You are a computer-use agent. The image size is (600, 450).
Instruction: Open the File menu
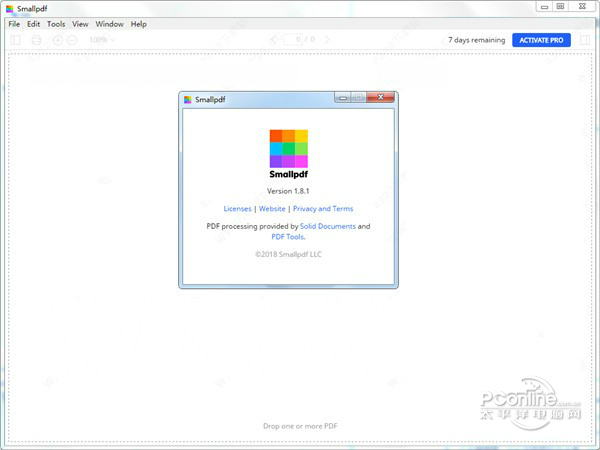pos(14,24)
